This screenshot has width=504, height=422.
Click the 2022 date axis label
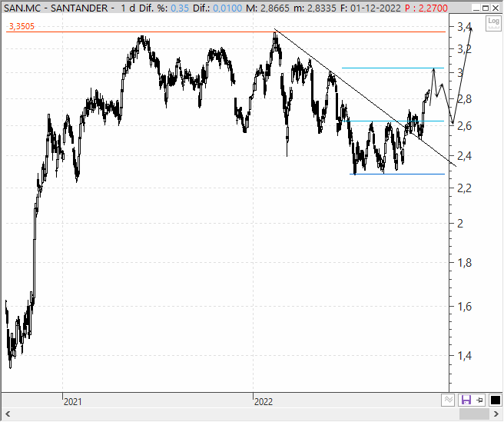point(264,401)
